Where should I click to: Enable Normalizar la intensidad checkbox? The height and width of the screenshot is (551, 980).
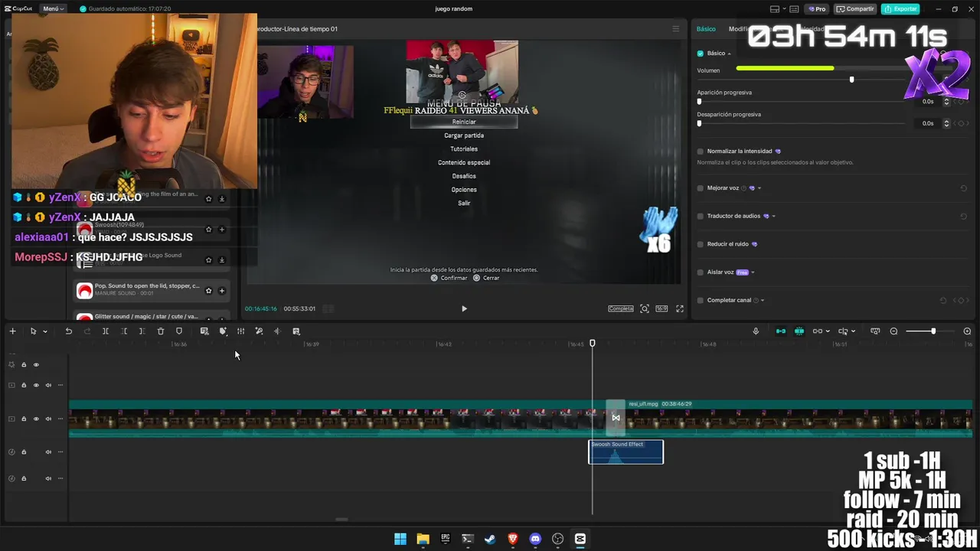coord(700,152)
